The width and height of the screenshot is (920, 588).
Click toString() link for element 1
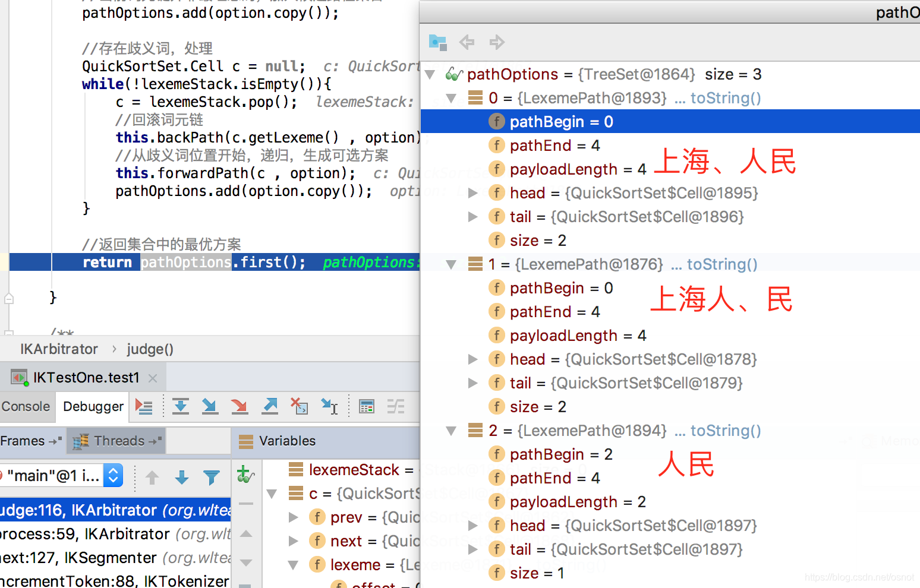point(722,264)
